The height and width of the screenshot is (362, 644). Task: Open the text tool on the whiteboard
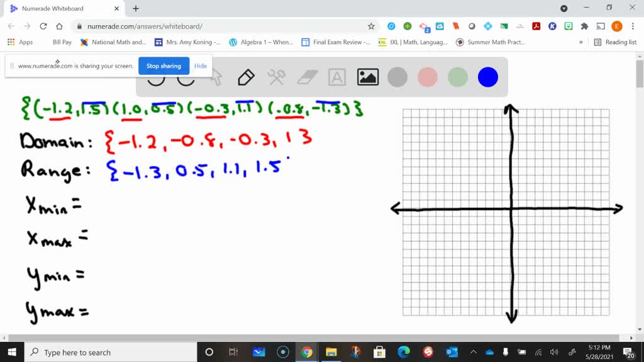(x=336, y=77)
